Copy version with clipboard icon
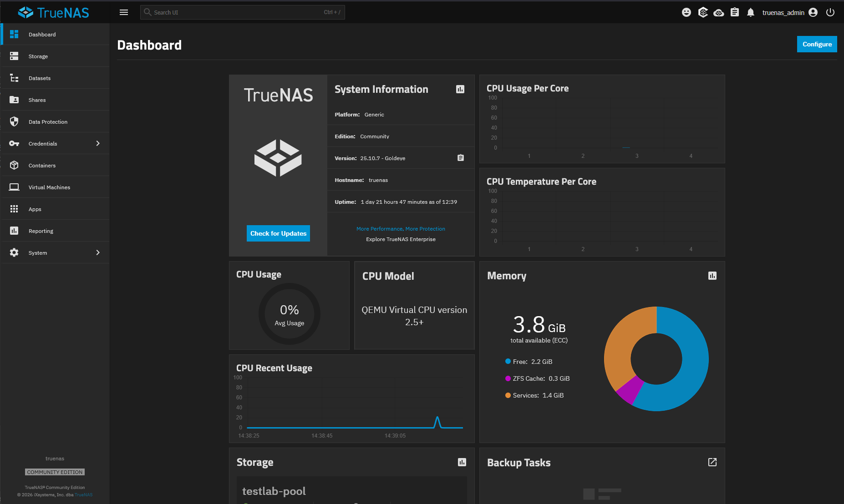 (x=461, y=158)
